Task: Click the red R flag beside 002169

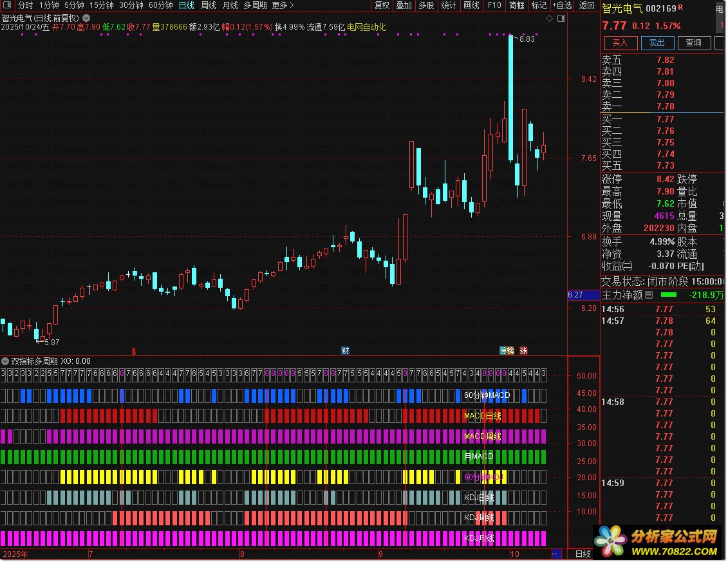Action: (680, 7)
